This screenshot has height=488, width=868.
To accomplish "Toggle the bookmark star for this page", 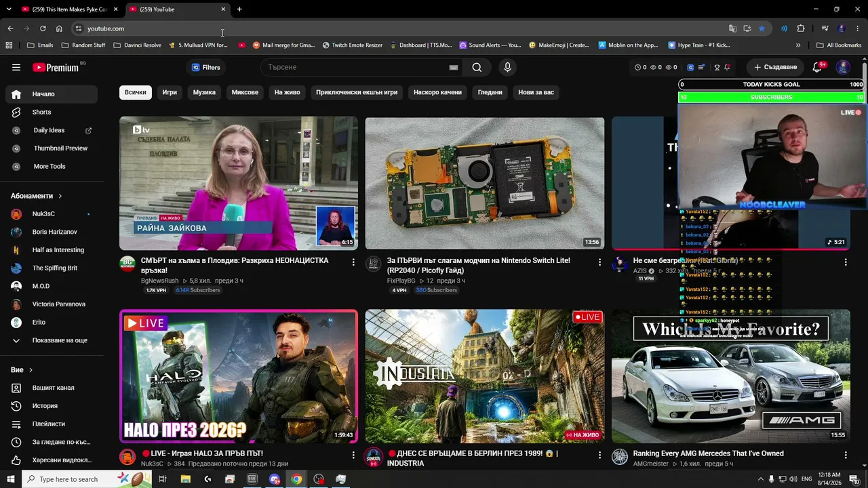I will [762, 28].
